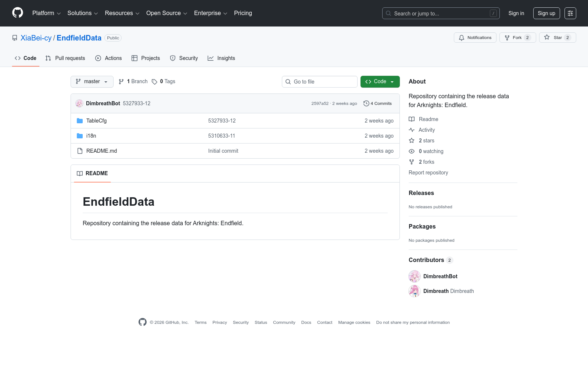Open the latest commit message 5327933-12 in commit bar
This screenshot has width=588, height=368.
click(137, 103)
